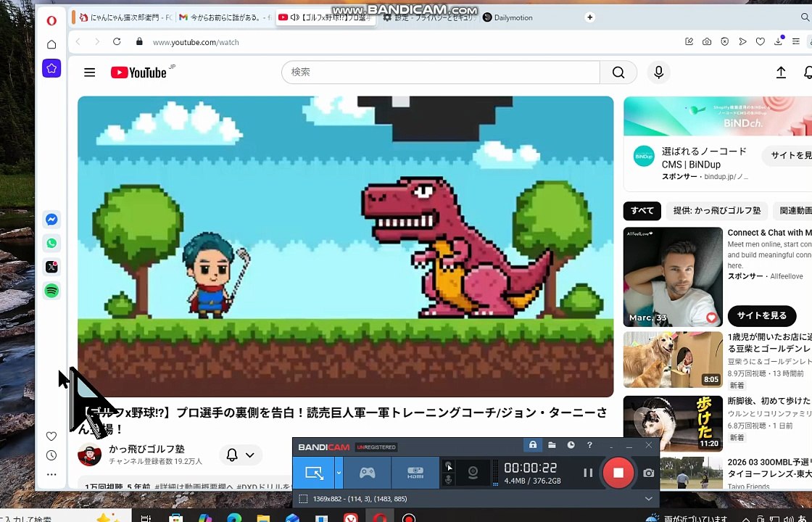The image size is (812, 522).
Task: Toggle Bandicam webcam overlay
Action: [x=473, y=472]
